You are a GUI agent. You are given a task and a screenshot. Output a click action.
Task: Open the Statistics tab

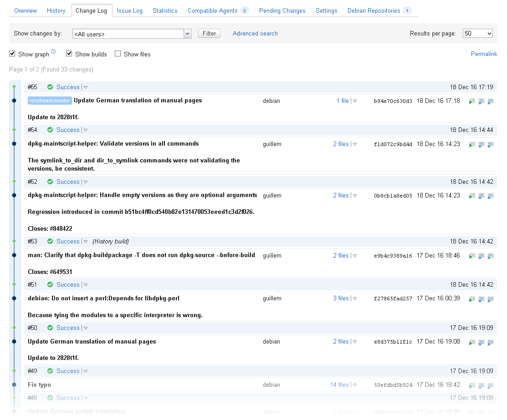point(165,10)
